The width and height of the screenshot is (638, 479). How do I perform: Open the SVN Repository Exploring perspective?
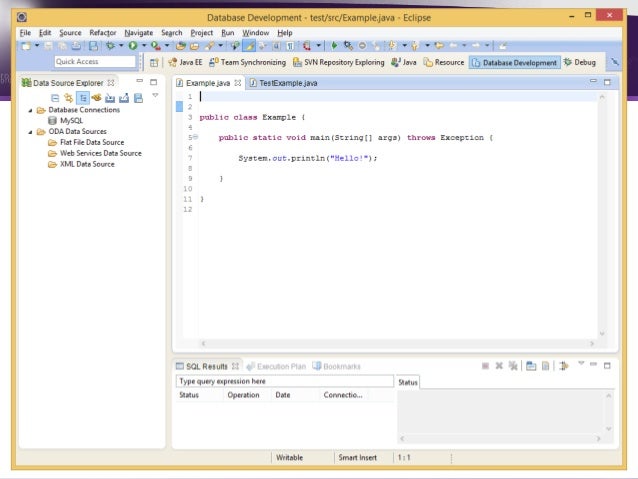[337, 62]
